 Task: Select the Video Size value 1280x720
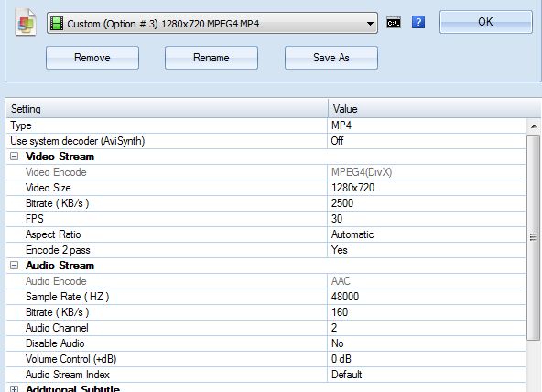click(352, 188)
